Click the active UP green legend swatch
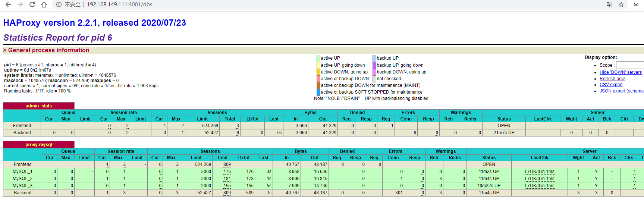This screenshot has width=644, height=201. (x=318, y=58)
